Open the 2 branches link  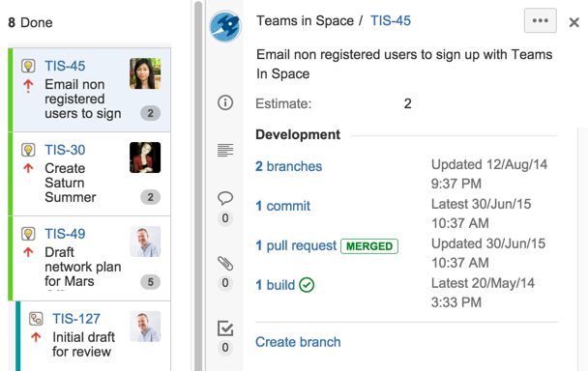tap(289, 166)
